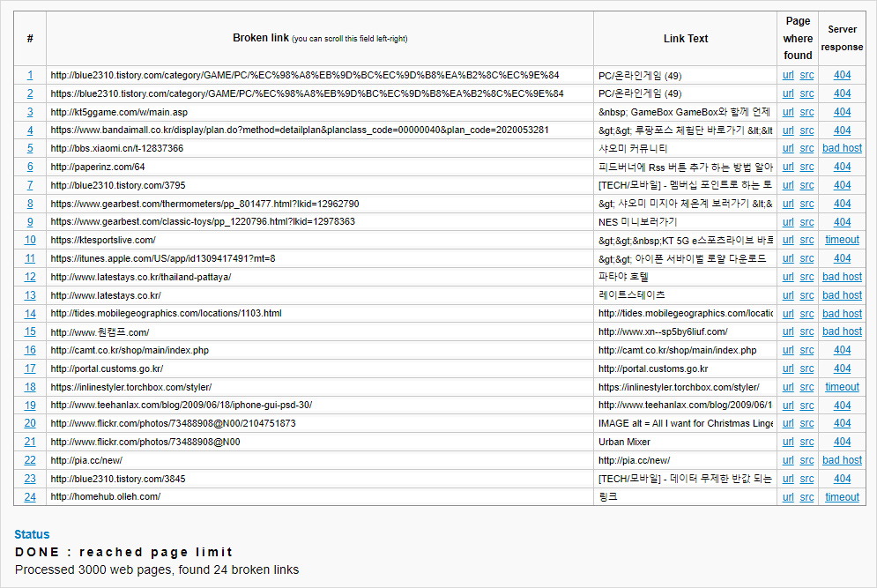Click 'DONE : reached page limit' text
Image resolution: width=877 pixels, height=588 pixels.
pyautogui.click(x=123, y=552)
